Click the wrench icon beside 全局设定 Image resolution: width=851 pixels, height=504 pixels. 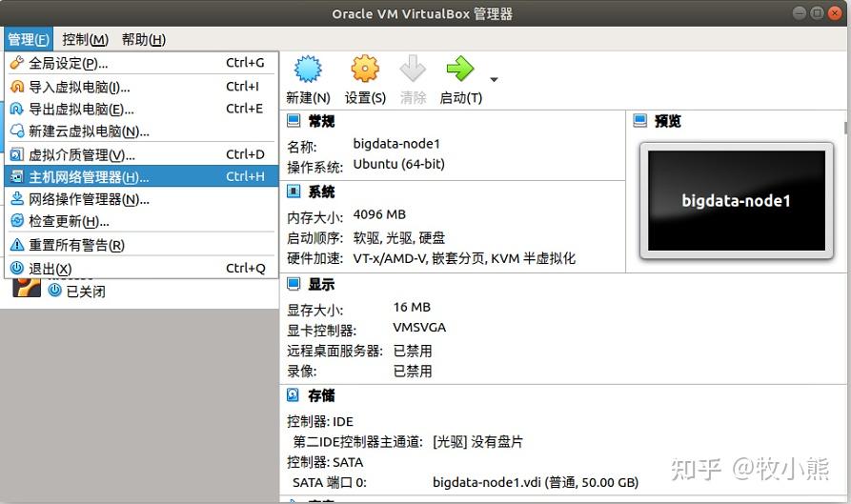(17, 63)
